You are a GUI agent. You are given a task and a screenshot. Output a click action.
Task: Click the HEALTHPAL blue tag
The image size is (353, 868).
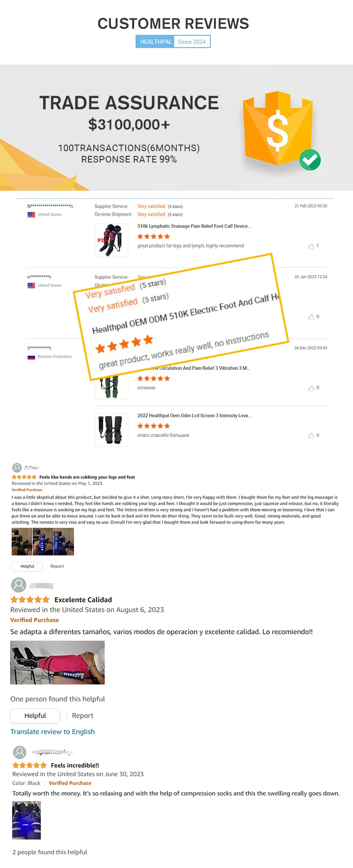coord(156,42)
